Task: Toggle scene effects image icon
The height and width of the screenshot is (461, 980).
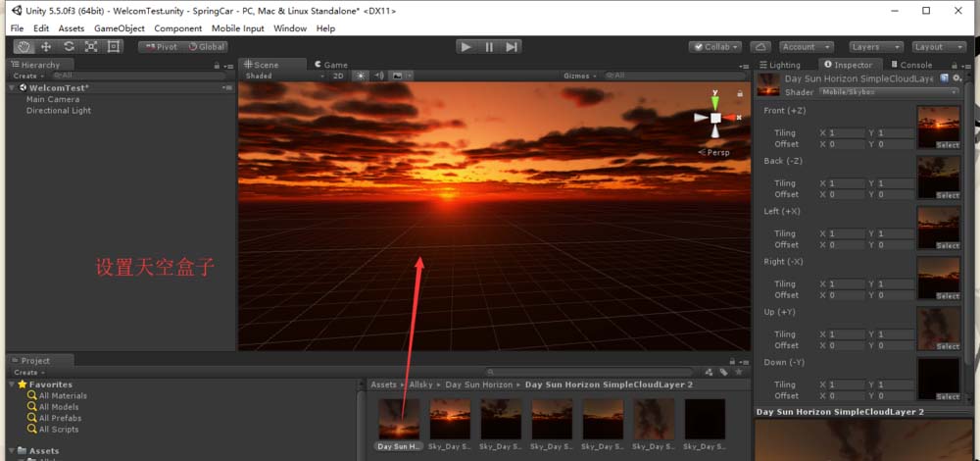Action: [x=397, y=76]
